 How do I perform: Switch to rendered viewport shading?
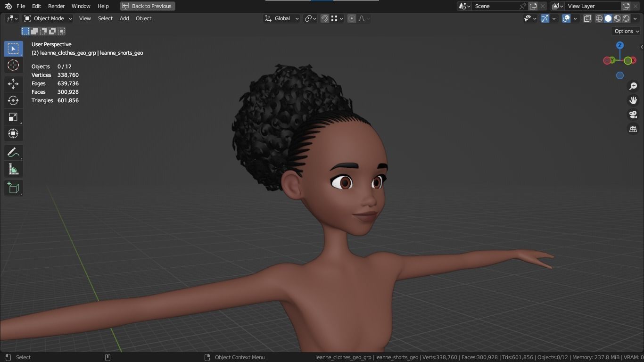[x=626, y=18]
